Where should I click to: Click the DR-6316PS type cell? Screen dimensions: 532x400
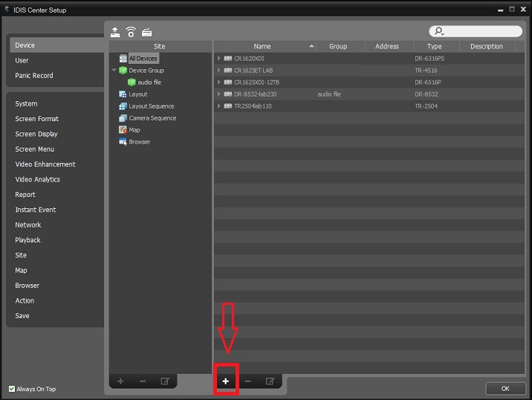tap(429, 59)
